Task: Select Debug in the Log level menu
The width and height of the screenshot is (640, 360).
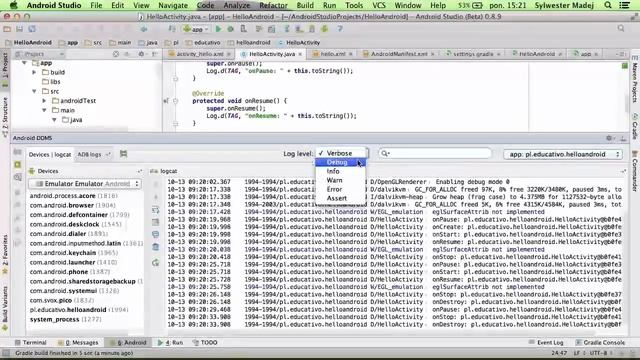Action: pyautogui.click(x=340, y=162)
